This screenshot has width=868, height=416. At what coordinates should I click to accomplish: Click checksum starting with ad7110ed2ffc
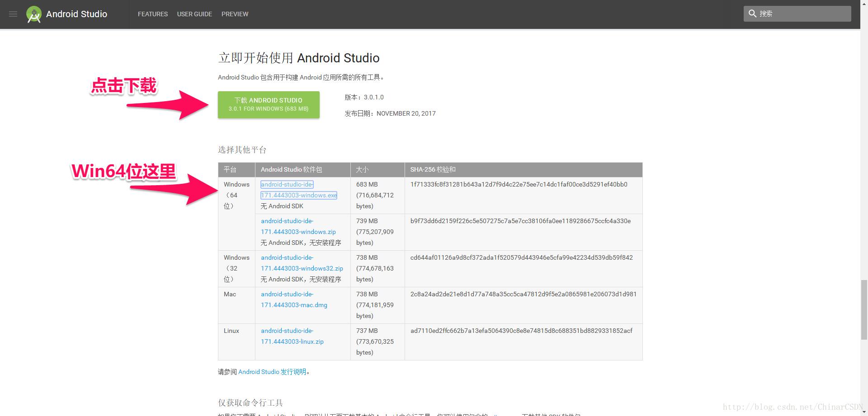click(x=521, y=331)
